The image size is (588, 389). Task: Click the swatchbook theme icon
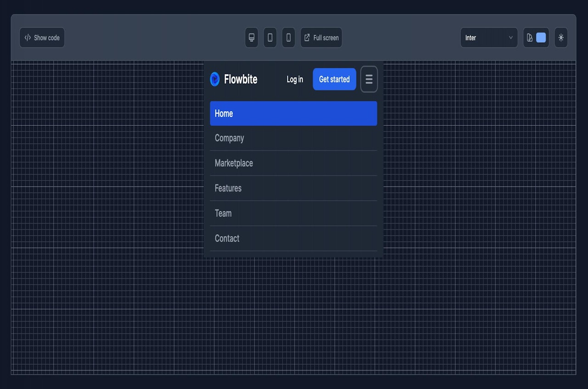(529, 38)
